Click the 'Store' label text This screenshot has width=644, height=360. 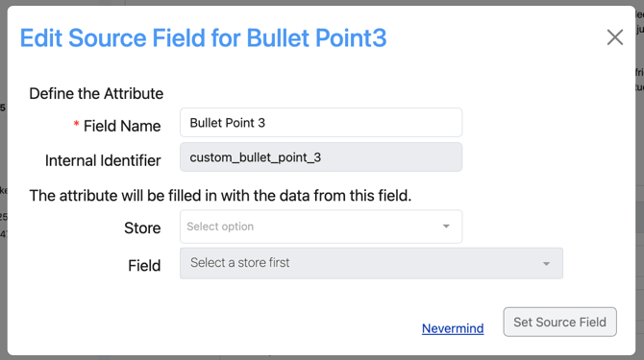point(142,228)
